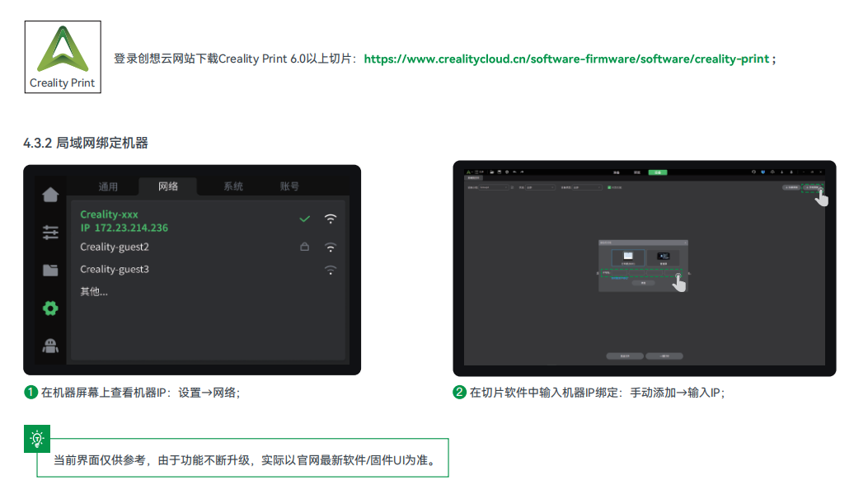Click the Wi-Fi signal icon for Creality-guest3
Image resolution: width=868 pixels, height=504 pixels.
pos(331,270)
